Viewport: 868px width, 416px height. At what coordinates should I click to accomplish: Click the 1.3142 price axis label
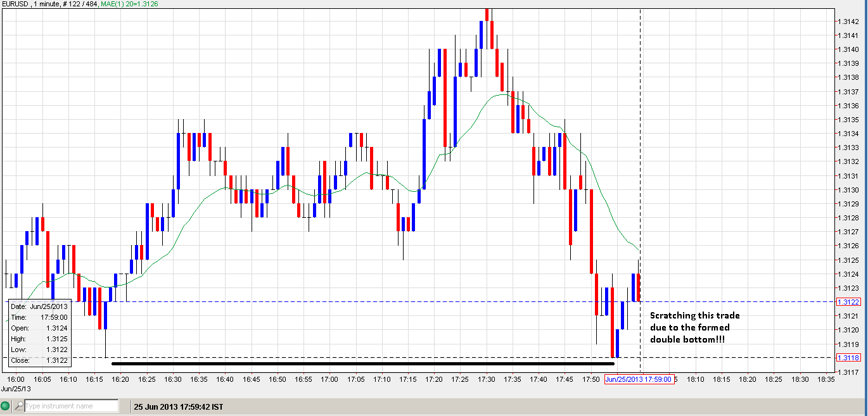[849, 22]
